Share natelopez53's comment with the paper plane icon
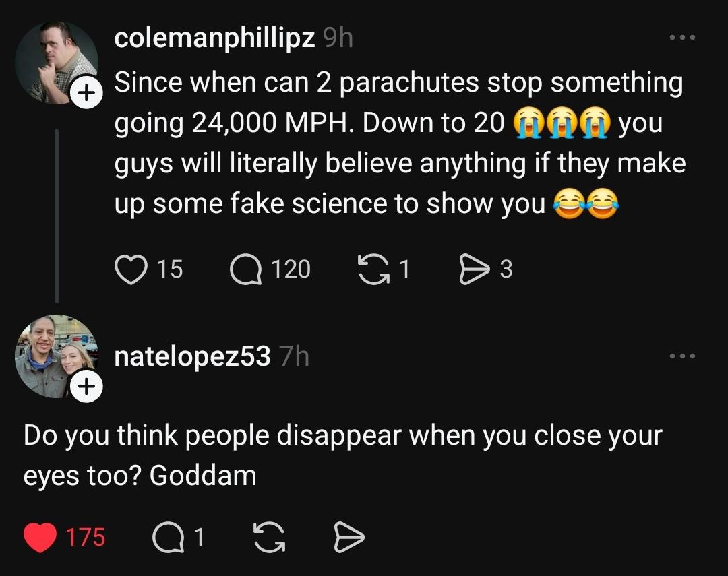 click(x=348, y=537)
